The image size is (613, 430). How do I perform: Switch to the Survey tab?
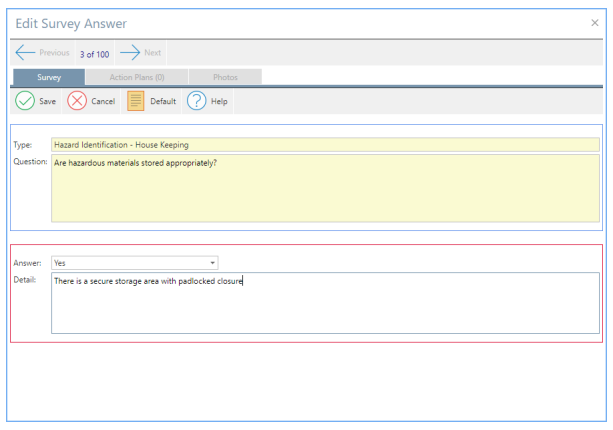click(49, 77)
